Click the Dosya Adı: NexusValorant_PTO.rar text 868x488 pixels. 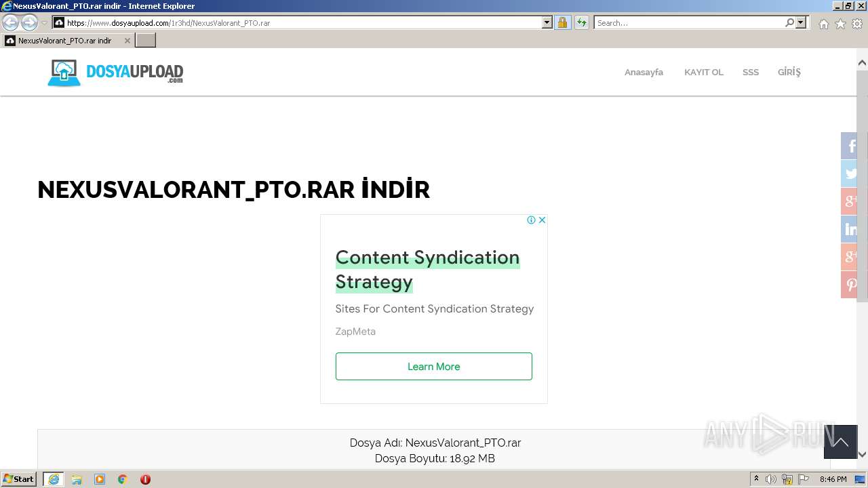[435, 443]
